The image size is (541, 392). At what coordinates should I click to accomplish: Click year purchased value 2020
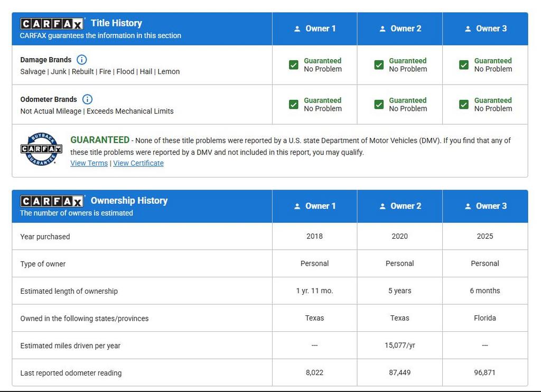click(400, 236)
